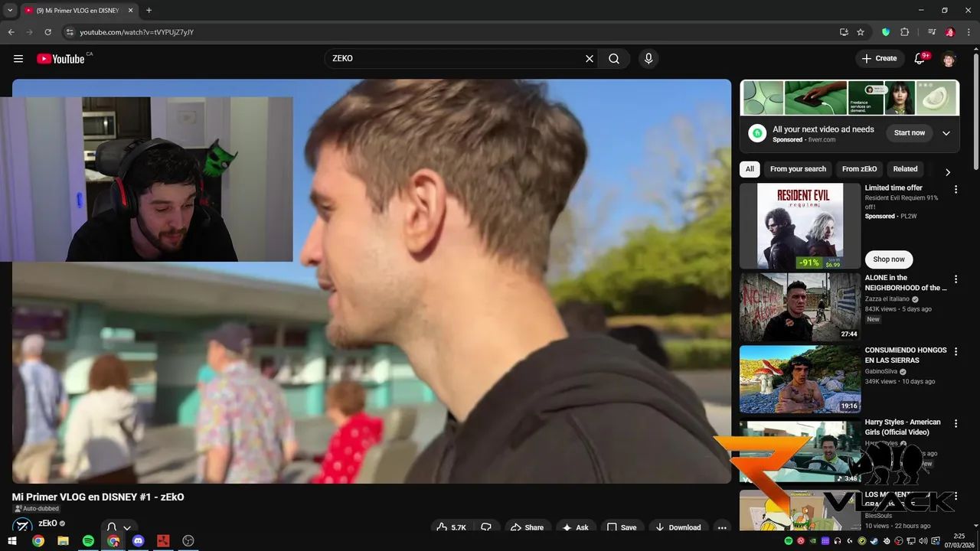Open ALONE in the NEIGHBORHOOD video thumbnail

[800, 307]
